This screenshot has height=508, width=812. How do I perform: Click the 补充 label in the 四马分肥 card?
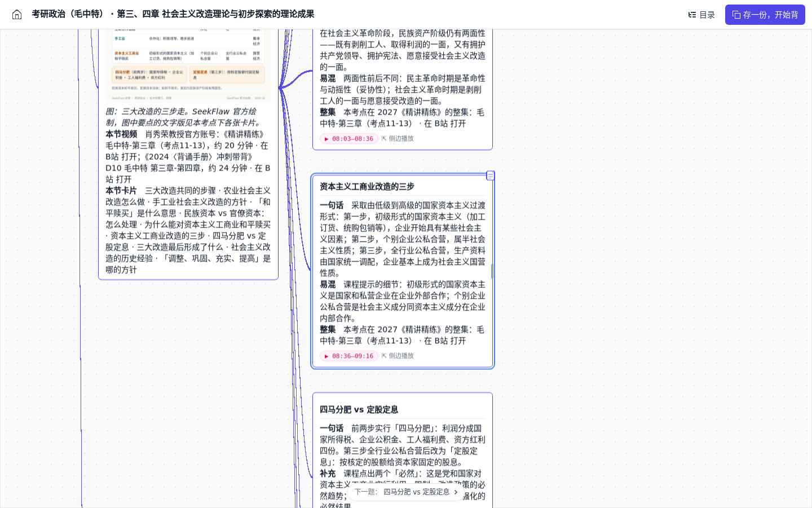pos(328,474)
